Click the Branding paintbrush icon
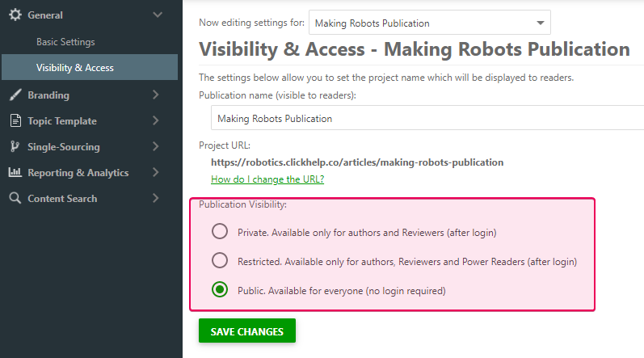Screen dimensions: 644x358 [15, 95]
